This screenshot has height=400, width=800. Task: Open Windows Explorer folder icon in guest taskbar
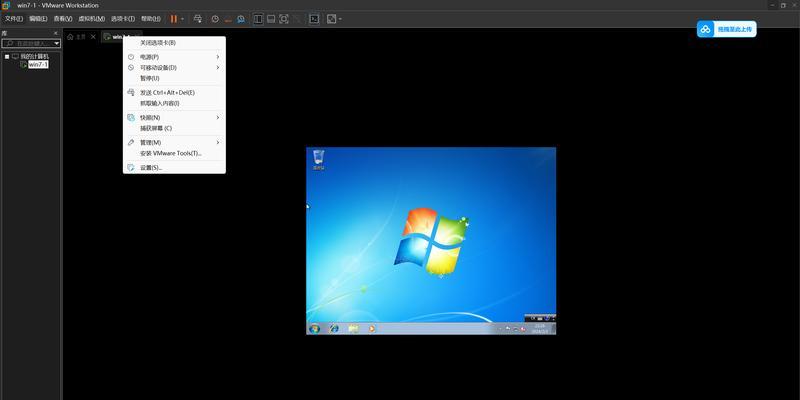coord(353,329)
